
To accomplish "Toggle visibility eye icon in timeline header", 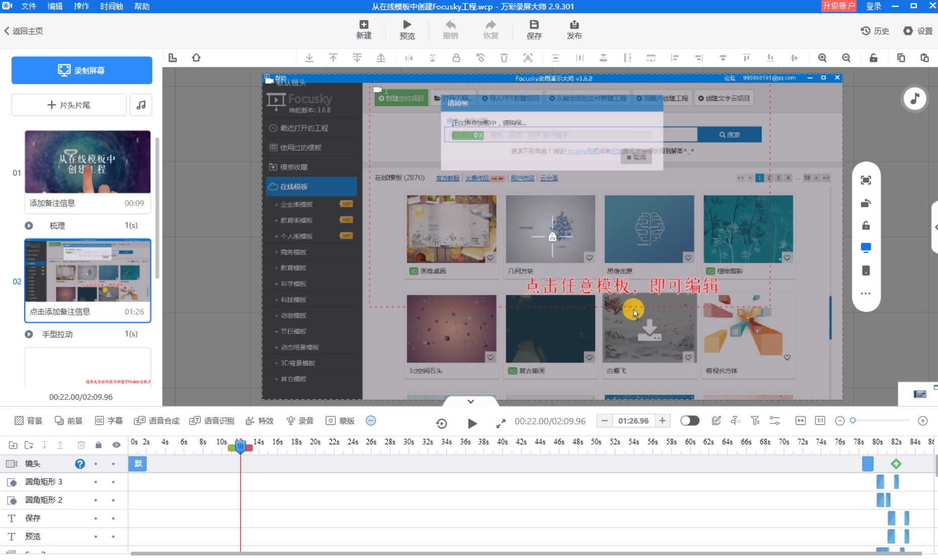I will tap(116, 445).
